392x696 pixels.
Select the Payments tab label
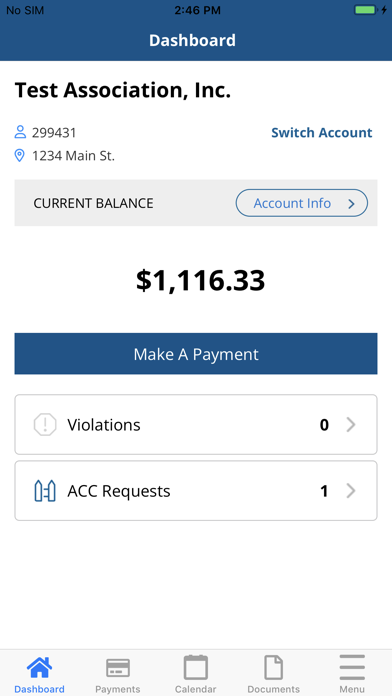pyautogui.click(x=118, y=689)
